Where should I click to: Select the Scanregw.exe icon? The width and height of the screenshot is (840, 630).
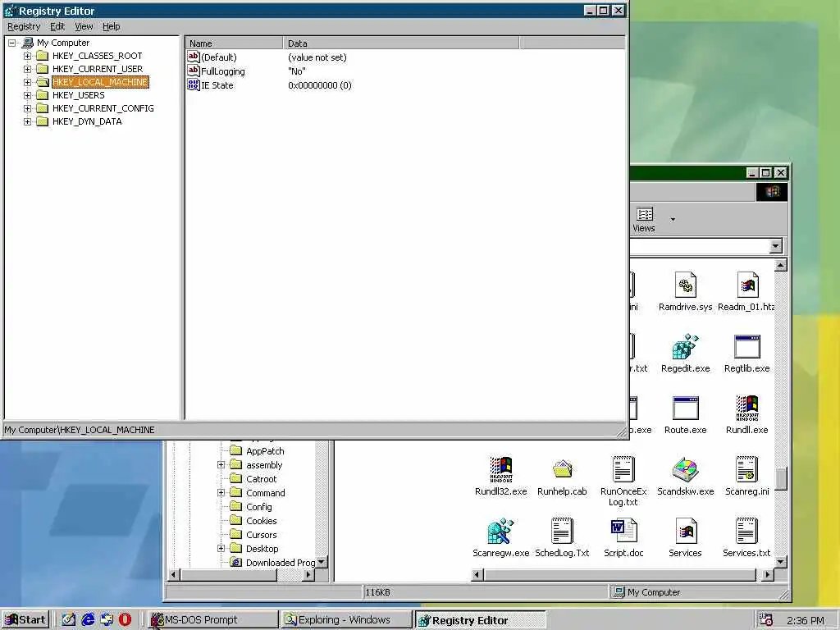501,531
